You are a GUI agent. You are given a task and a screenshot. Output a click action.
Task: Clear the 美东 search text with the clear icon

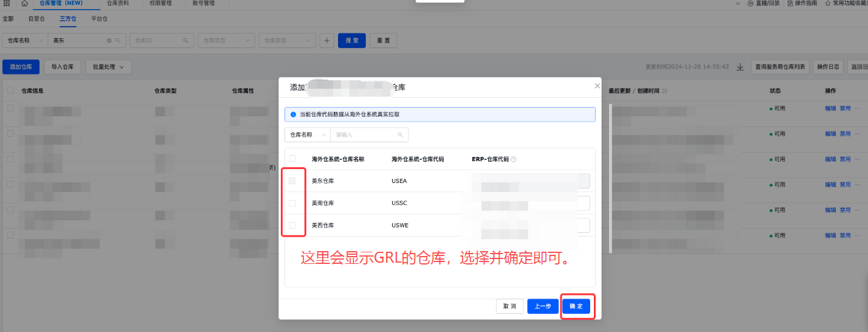pyautogui.click(x=109, y=41)
